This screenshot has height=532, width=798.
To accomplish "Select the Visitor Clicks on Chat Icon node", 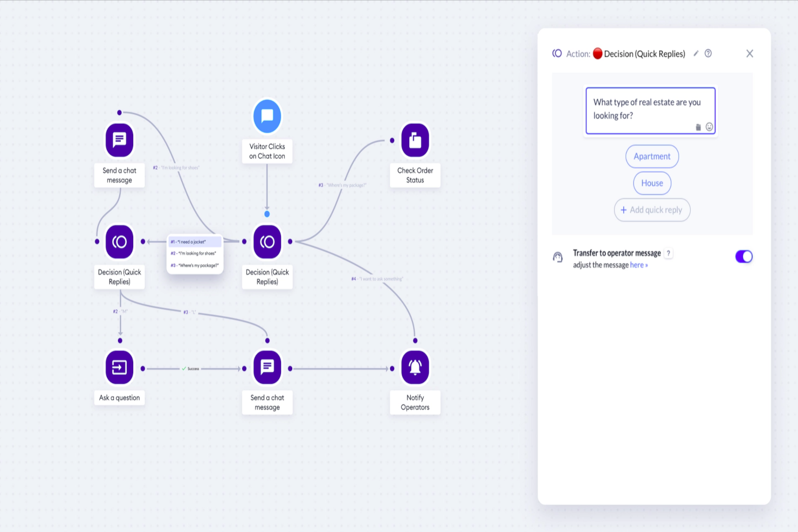I will (267, 116).
